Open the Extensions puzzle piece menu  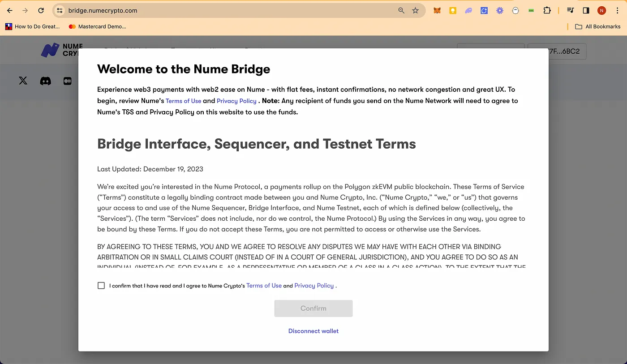(x=547, y=10)
